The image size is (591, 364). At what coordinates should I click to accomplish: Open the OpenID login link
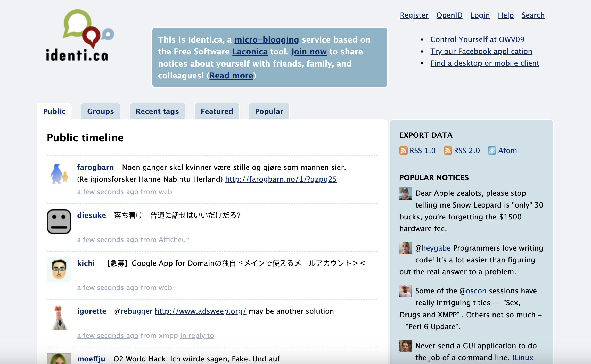(449, 15)
